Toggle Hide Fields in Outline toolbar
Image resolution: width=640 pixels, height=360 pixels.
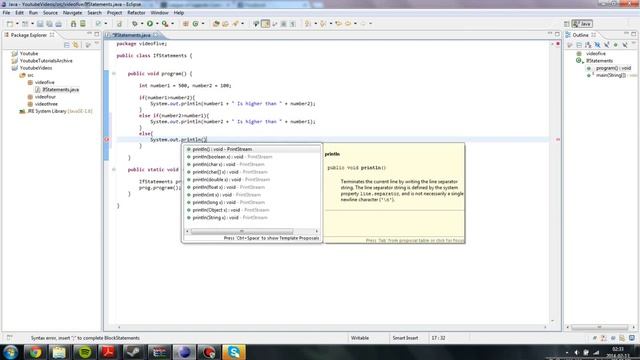pos(597,44)
